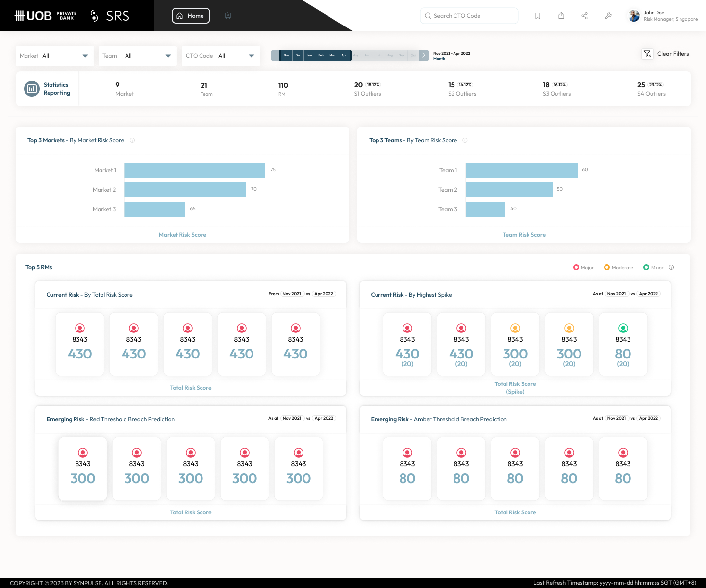Toggle the Major severity legend
The height and width of the screenshot is (588, 706).
point(583,267)
